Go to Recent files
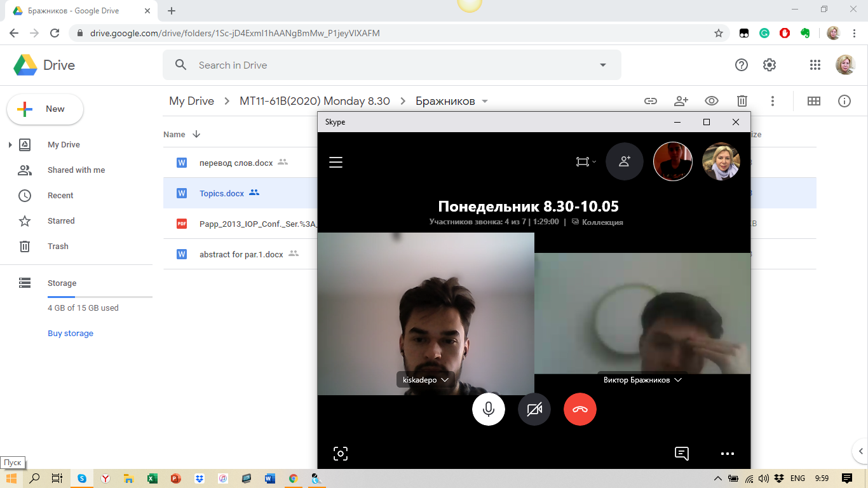Viewport: 868px width, 488px height. [60, 196]
